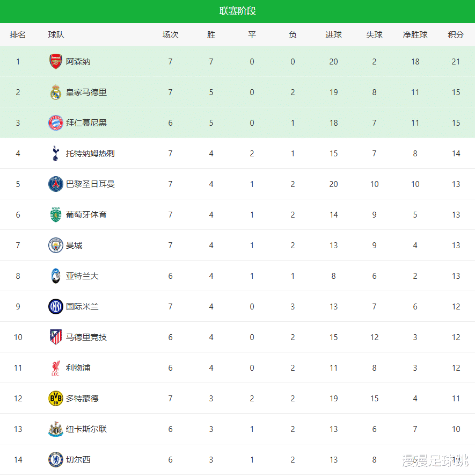
Task: Sort by the 净胜球 column header
Action: click(x=415, y=35)
